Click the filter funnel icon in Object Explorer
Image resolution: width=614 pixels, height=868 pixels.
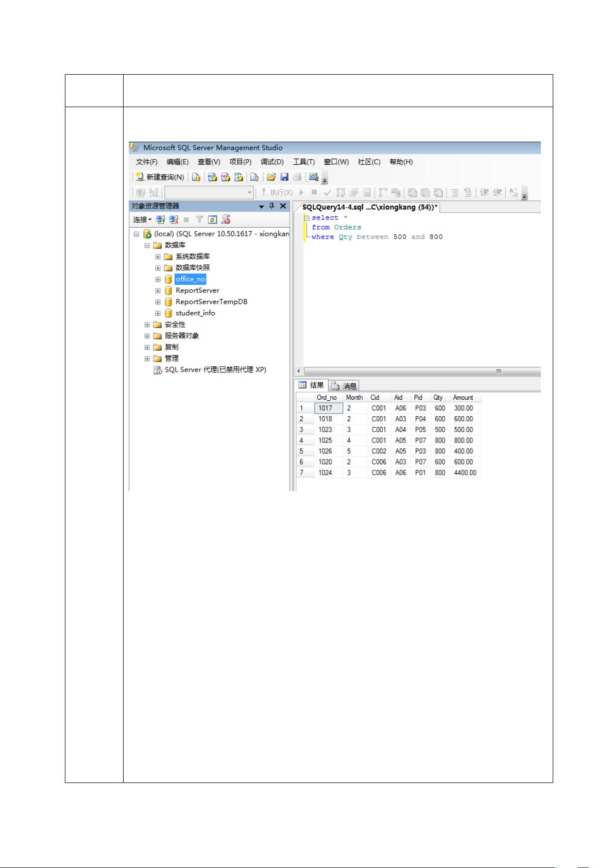coord(199,219)
